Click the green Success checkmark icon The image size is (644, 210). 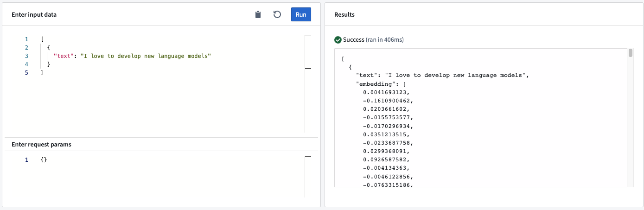338,40
